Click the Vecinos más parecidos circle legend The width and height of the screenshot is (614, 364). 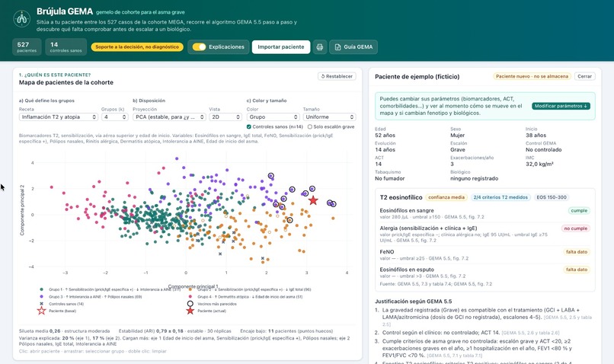tap(190, 304)
